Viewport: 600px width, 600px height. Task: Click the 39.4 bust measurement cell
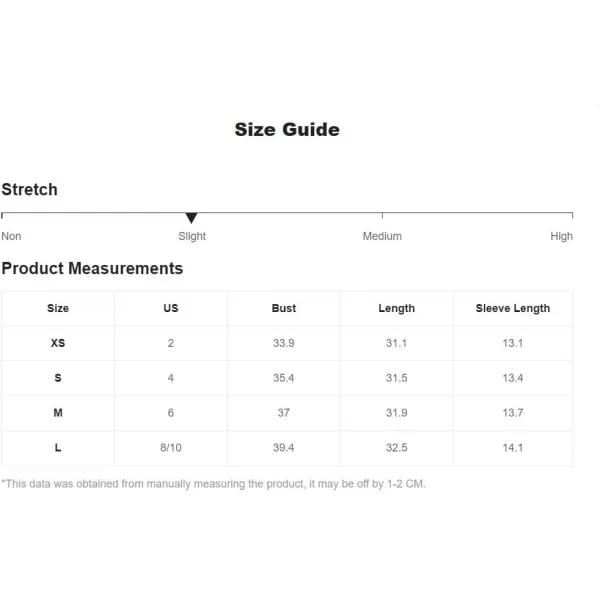[x=284, y=448]
